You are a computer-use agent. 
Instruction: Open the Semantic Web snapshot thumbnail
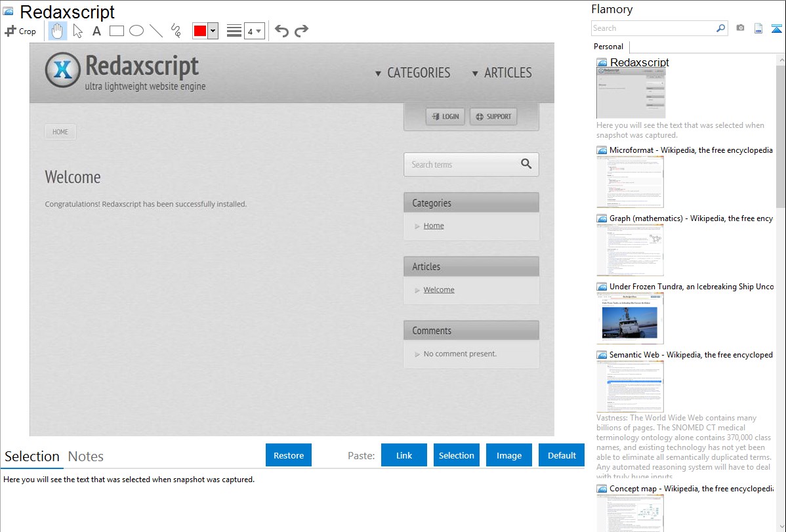630,386
